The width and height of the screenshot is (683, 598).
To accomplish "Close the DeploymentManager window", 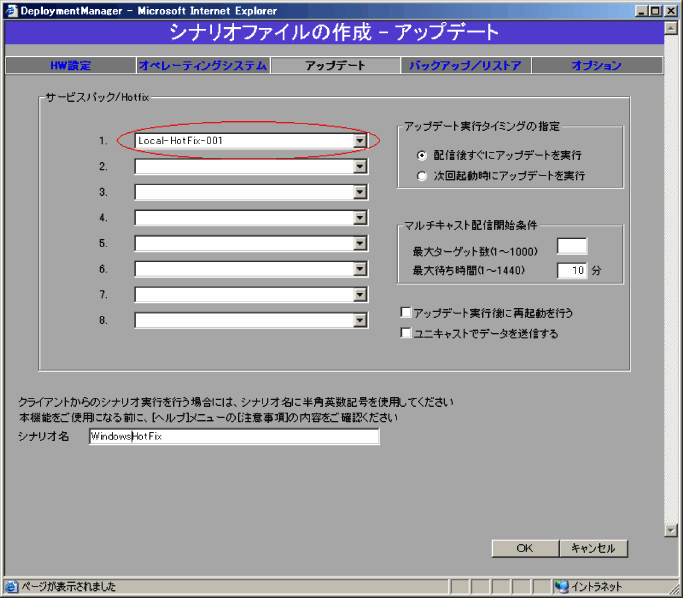I will click(670, 11).
